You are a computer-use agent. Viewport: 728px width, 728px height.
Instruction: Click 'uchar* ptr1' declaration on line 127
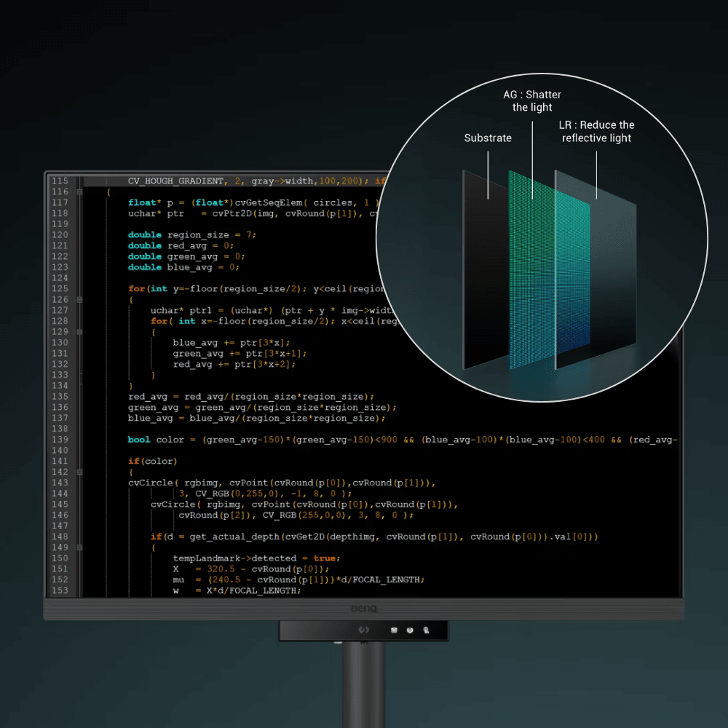tap(181, 310)
